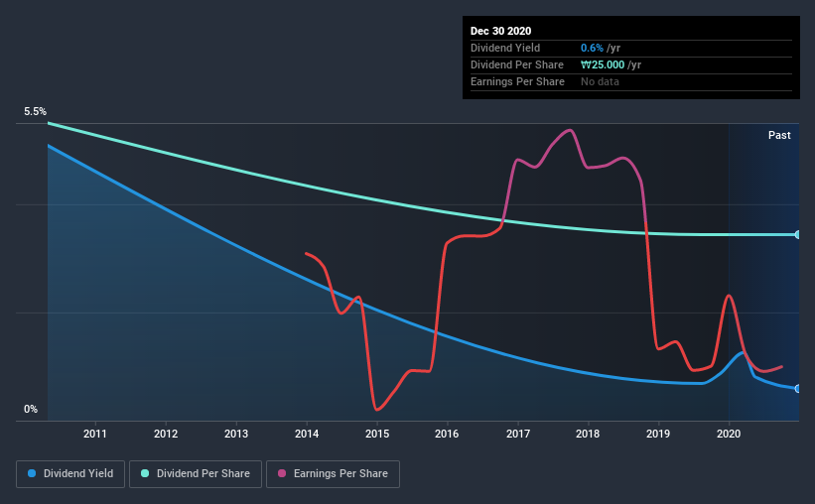Click the No data Earnings Per Share tooltip entry
Image resolution: width=815 pixels, height=504 pixels.
[600, 81]
